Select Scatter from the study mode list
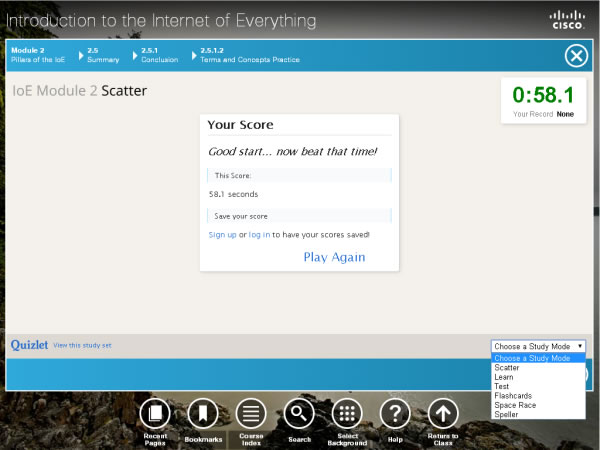The width and height of the screenshot is (600, 450). [x=507, y=368]
